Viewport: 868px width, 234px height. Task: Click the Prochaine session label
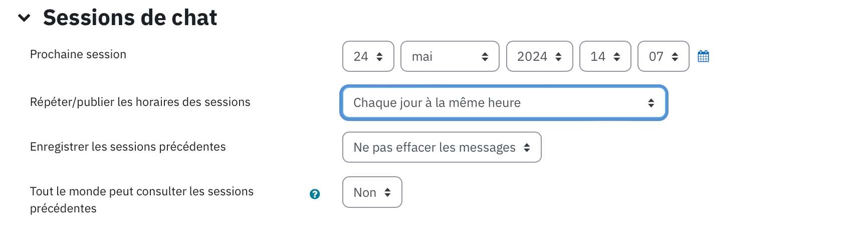78,54
